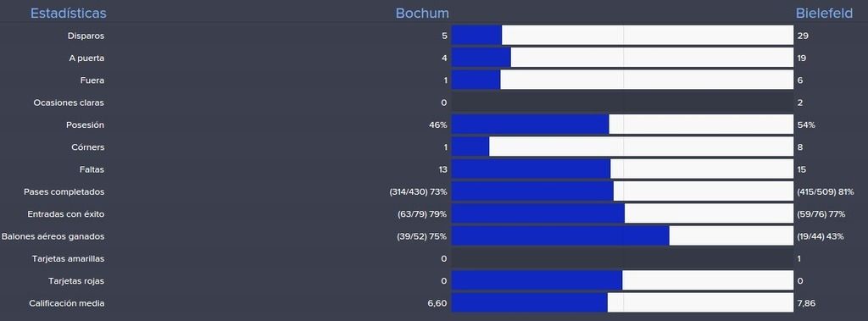Click the Estadísticas header
This screenshot has height=321, width=868.
(x=68, y=14)
